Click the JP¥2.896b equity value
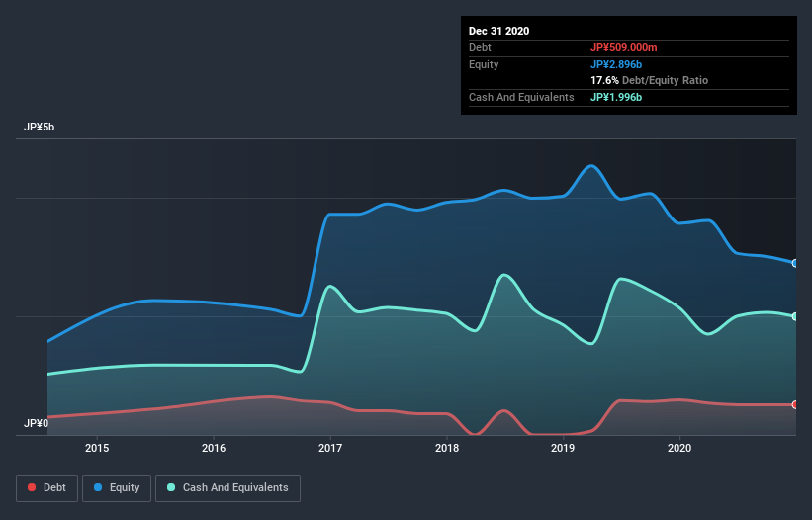This screenshot has width=812, height=520. [616, 64]
